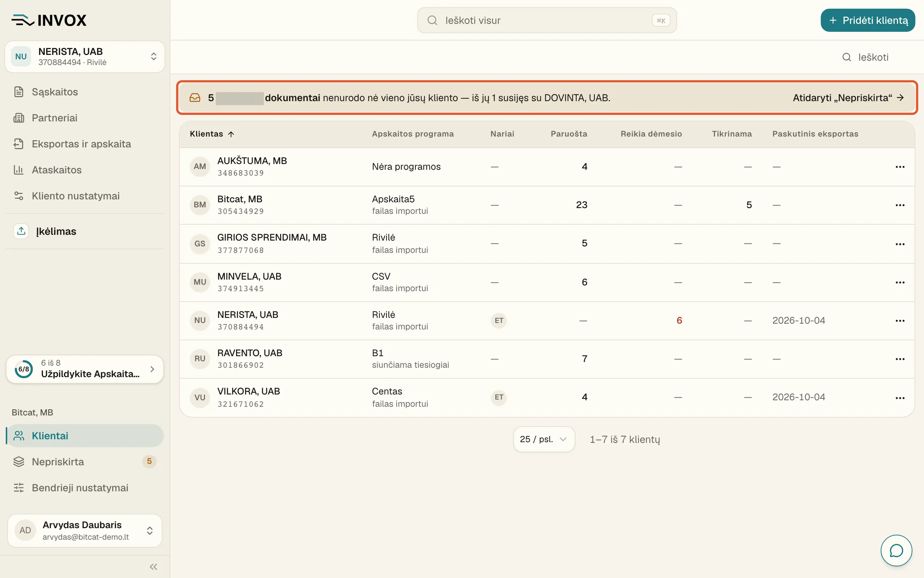
Task: Open Kliento nustatymai
Action: pos(85,196)
